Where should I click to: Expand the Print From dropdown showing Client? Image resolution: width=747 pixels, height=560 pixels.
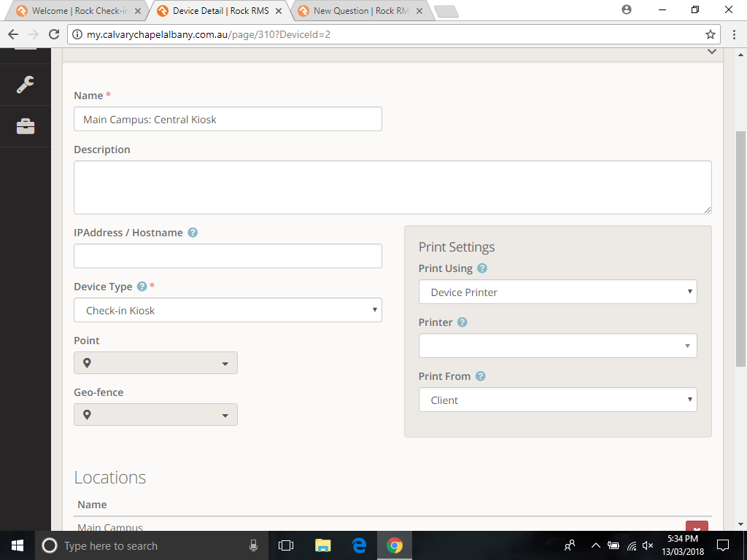click(x=557, y=400)
